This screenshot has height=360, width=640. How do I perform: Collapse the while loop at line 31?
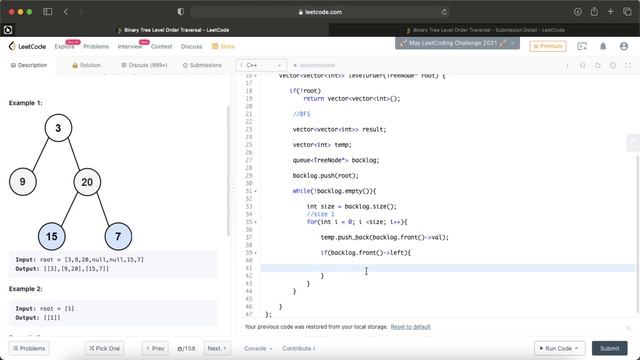[256, 191]
